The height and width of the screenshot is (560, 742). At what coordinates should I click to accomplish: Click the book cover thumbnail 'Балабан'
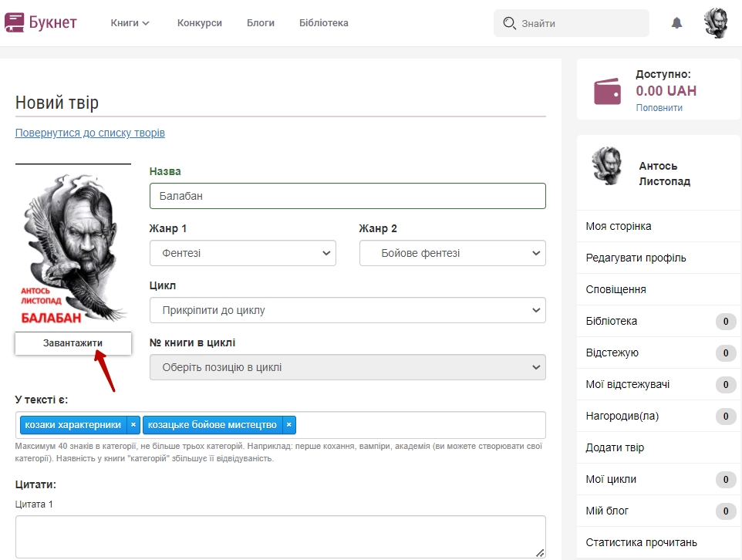pos(73,248)
